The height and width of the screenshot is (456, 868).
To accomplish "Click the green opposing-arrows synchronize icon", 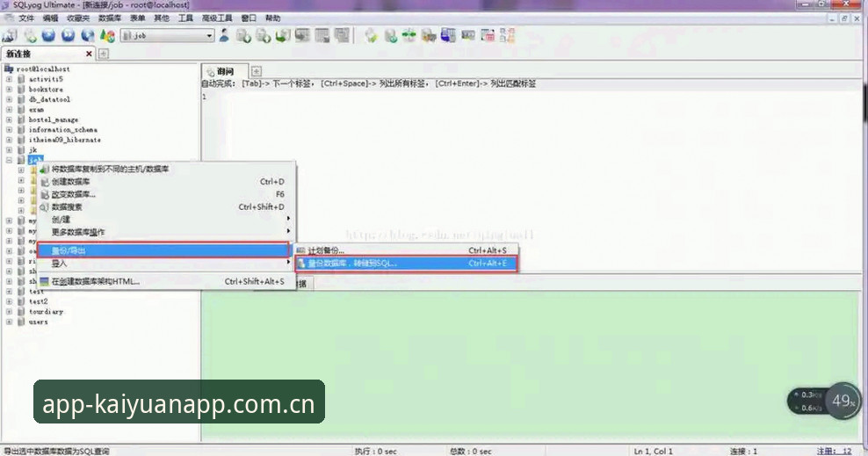I will click(409, 35).
